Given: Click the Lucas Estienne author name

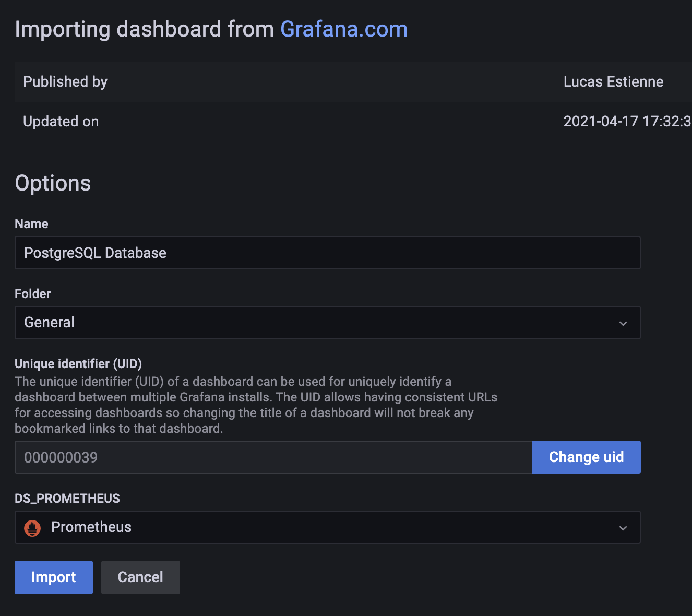Looking at the screenshot, I should tap(613, 81).
